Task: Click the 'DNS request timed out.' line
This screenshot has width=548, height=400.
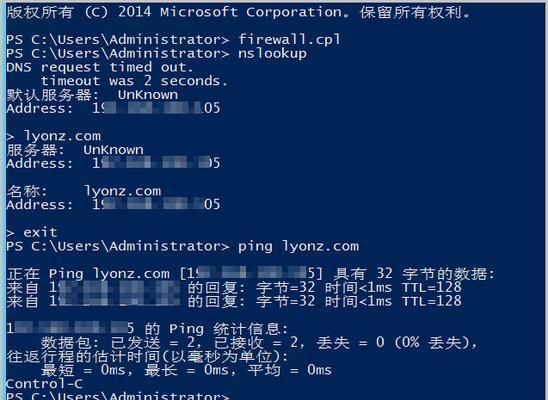Action: click(100, 67)
